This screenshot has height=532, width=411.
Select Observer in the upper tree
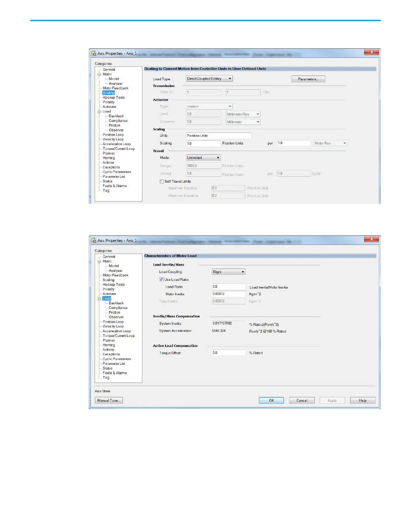[x=116, y=130]
